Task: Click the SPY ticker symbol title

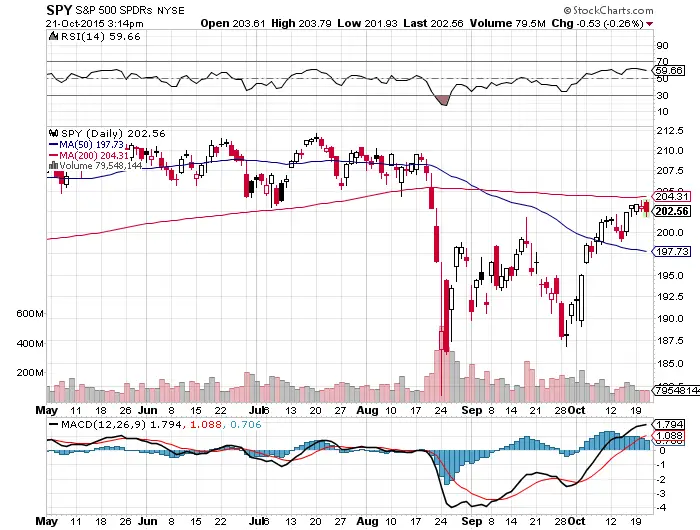Action: point(59,9)
